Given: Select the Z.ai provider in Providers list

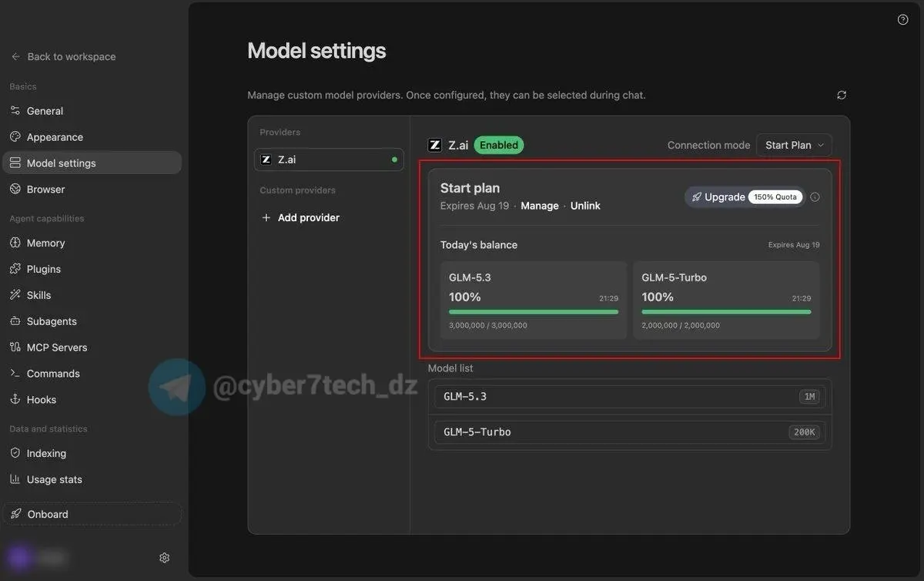Looking at the screenshot, I should 329,160.
